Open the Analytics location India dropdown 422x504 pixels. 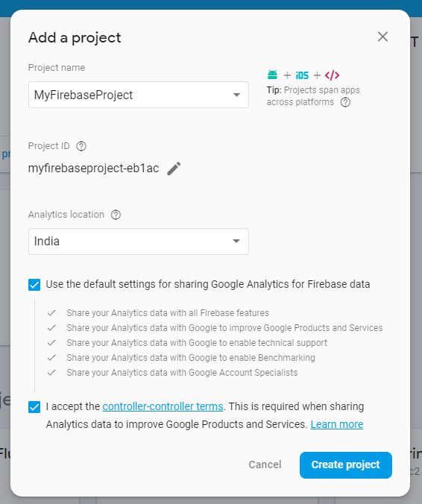[139, 242]
